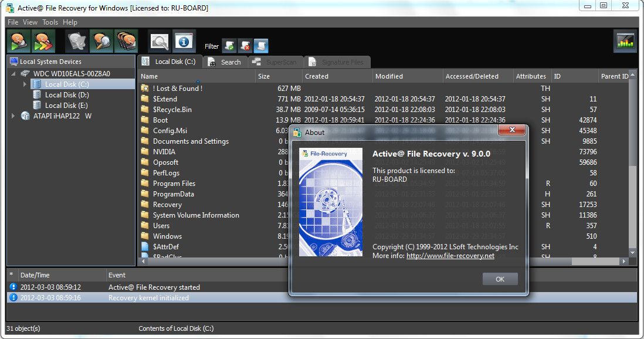The width and height of the screenshot is (644, 339).
Task: Collapse the WDC WD10EALS-00Z8A0 drive node
Action: [13, 74]
